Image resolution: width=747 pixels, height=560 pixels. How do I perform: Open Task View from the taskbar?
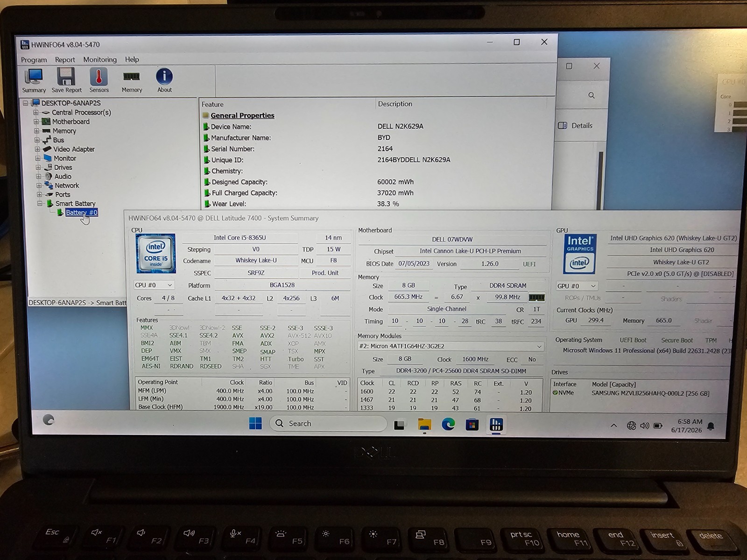tap(399, 425)
